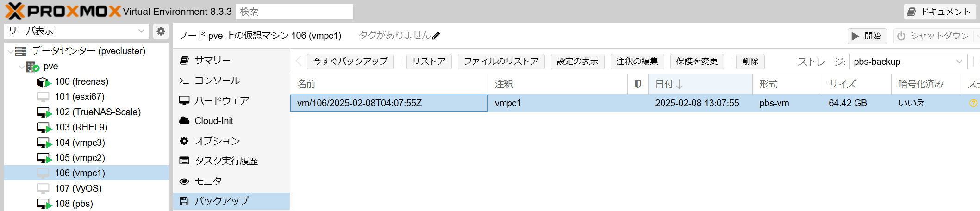Viewport: 980px width, 211px height.
Task: Click the Remove backup button
Action: point(750,61)
